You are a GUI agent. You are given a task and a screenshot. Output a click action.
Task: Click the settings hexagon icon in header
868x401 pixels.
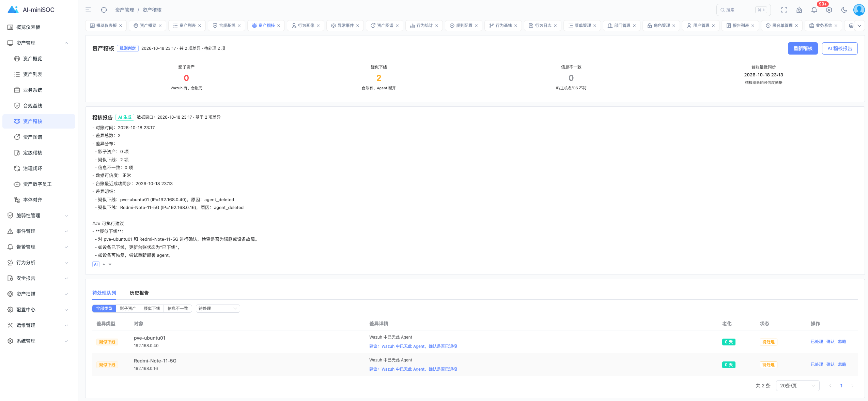(x=829, y=10)
